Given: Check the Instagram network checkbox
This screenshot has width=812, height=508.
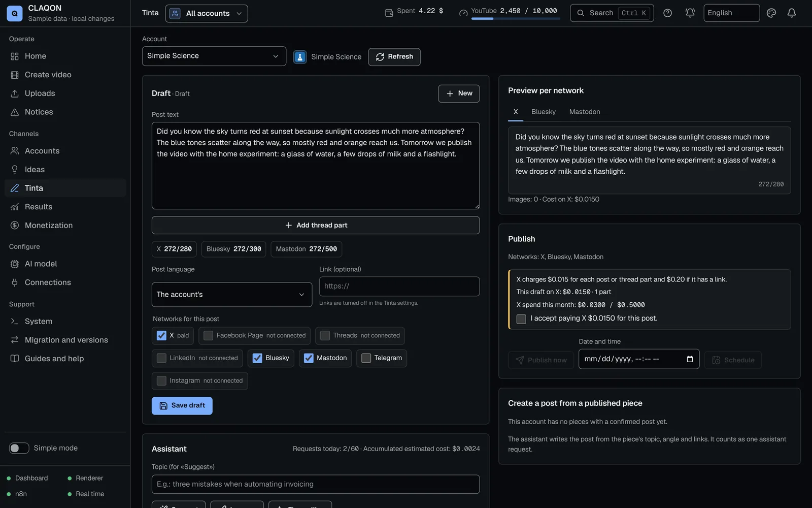Looking at the screenshot, I should [161, 381].
